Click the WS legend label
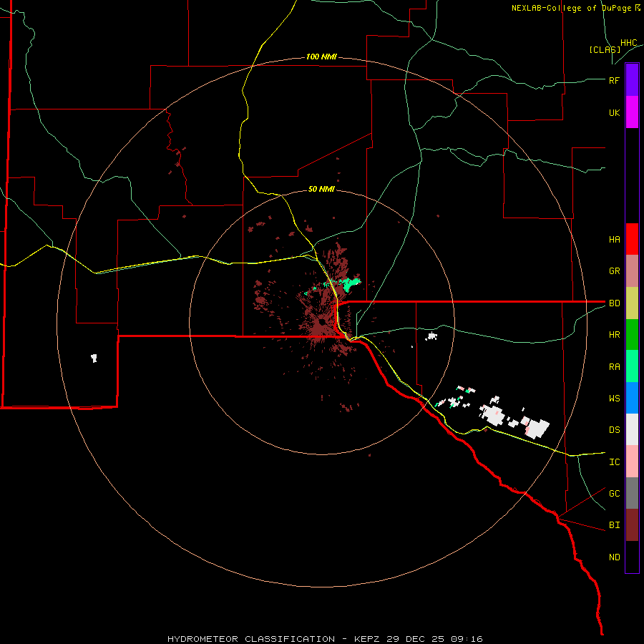Viewport: 644px width, 644px height. [x=614, y=399]
